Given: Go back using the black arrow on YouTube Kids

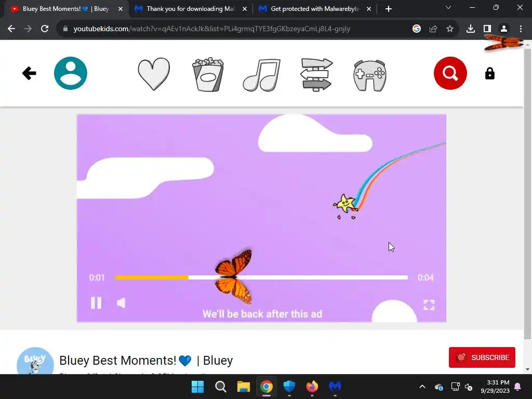Looking at the screenshot, I should click(29, 73).
